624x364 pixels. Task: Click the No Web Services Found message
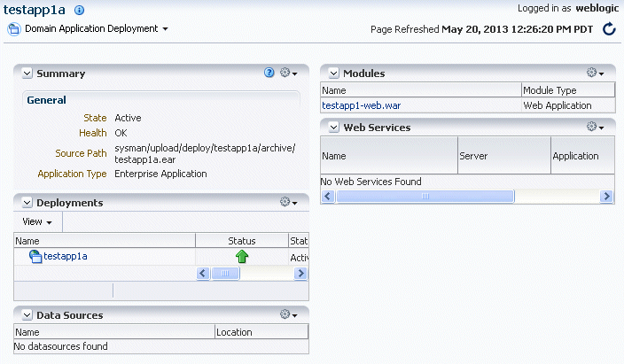(x=370, y=182)
